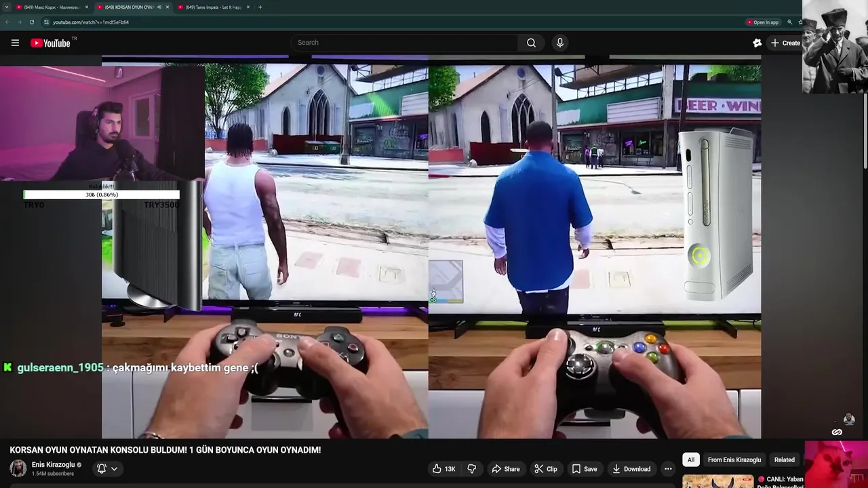Select the Related filter chip
The width and height of the screenshot is (868, 488).
click(x=784, y=460)
